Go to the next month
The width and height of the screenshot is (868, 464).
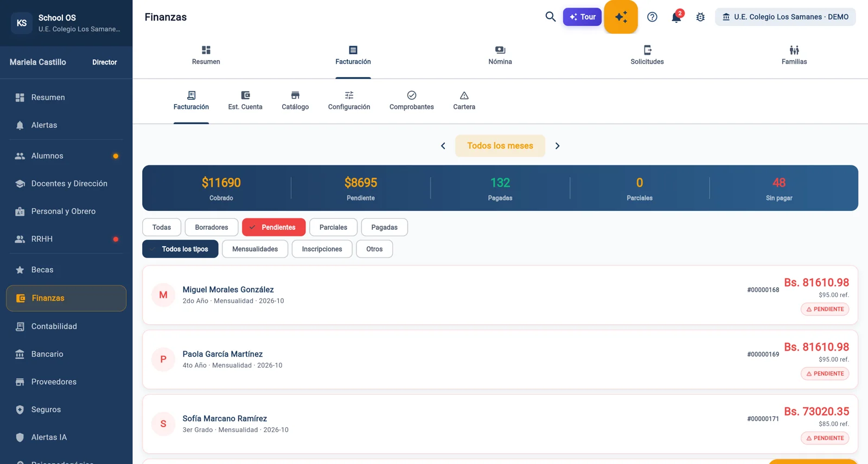click(557, 146)
